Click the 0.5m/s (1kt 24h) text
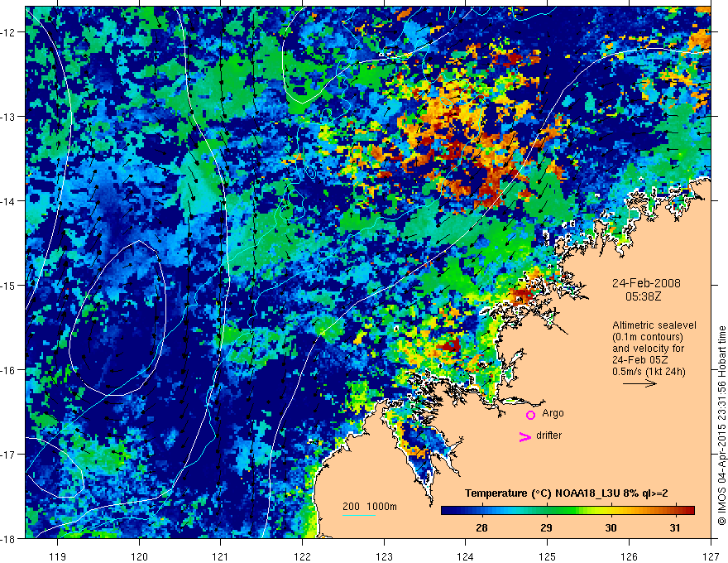Screen dimensions: 728x563 pyautogui.click(x=649, y=372)
